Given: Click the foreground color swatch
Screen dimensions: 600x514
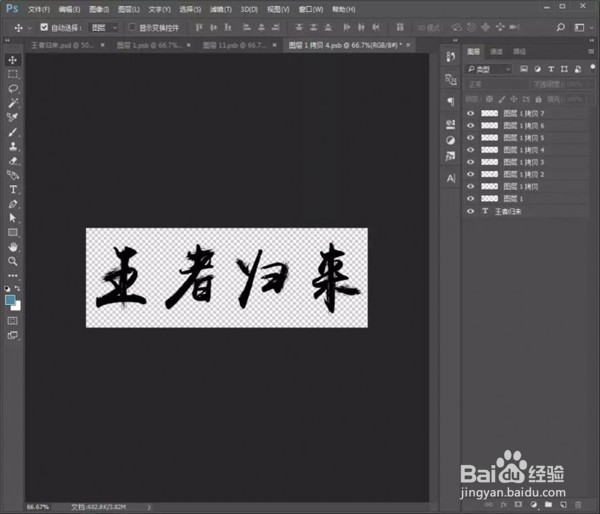Looking at the screenshot, I should (10, 300).
